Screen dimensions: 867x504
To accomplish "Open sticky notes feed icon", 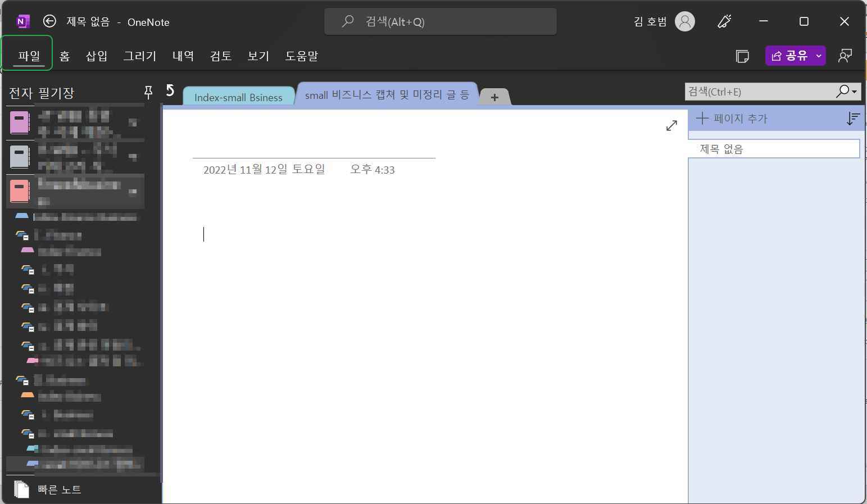I will click(x=742, y=56).
